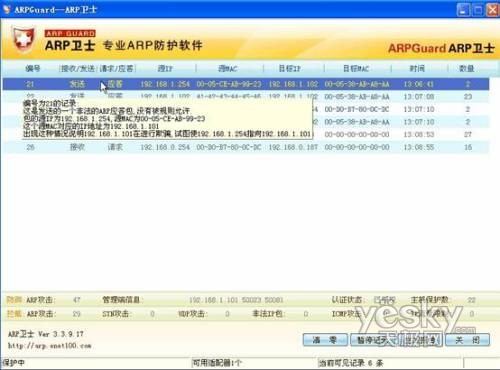Click count cell showing 23
This screenshot has height=370, width=500.
pyautogui.click(x=468, y=97)
